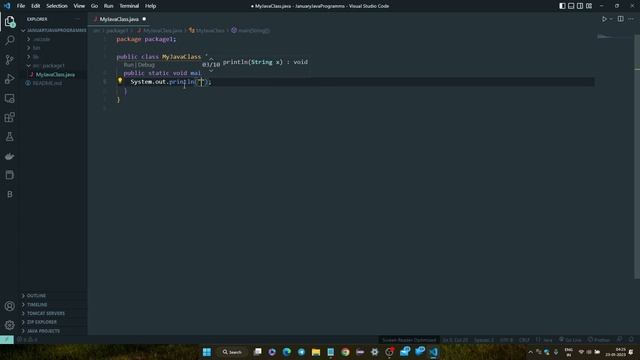Click the taskbar Search box
The width and height of the screenshot is (640, 360).
point(232,352)
